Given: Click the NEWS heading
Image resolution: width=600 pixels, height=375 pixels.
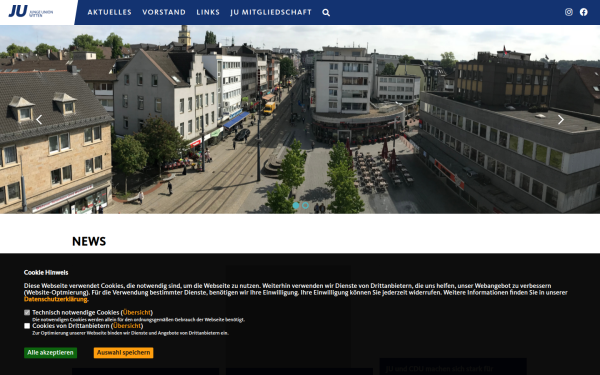Looking at the screenshot, I should [x=89, y=241].
